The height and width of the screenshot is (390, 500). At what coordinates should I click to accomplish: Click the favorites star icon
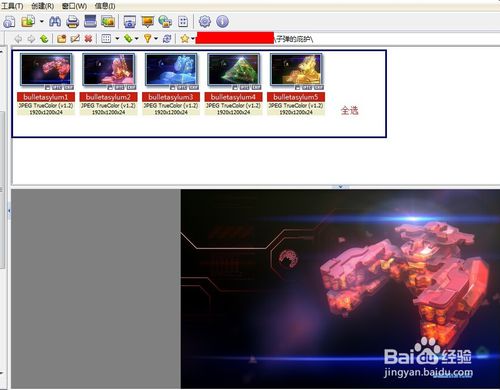click(x=184, y=39)
